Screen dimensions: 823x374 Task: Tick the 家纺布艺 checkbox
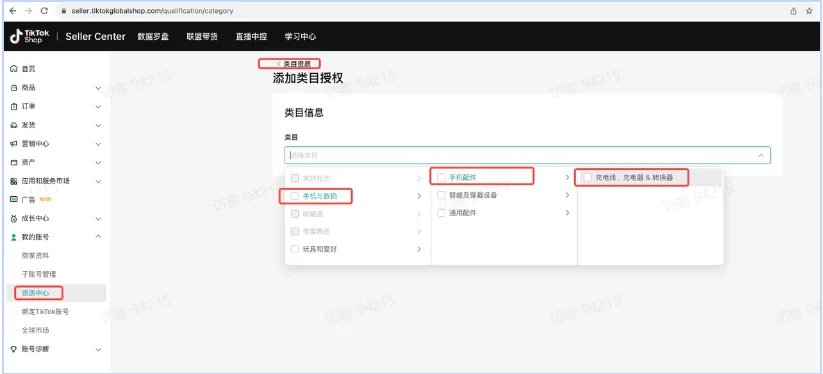tap(295, 178)
